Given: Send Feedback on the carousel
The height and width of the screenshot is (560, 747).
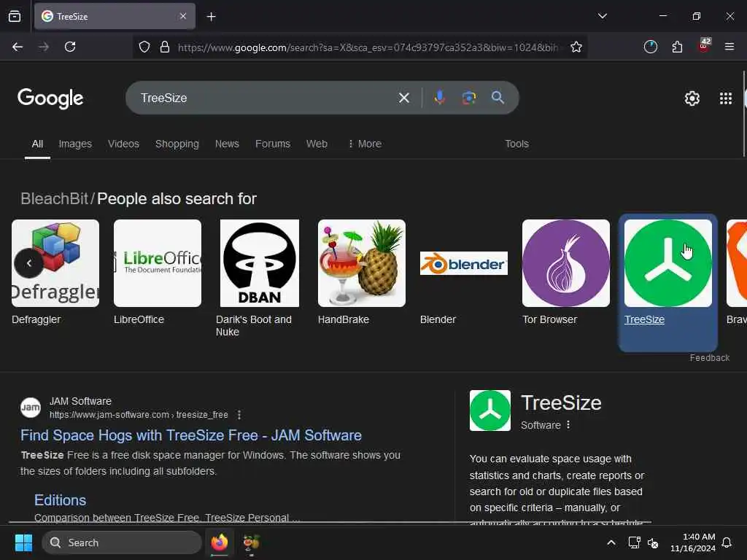Looking at the screenshot, I should [x=709, y=357].
